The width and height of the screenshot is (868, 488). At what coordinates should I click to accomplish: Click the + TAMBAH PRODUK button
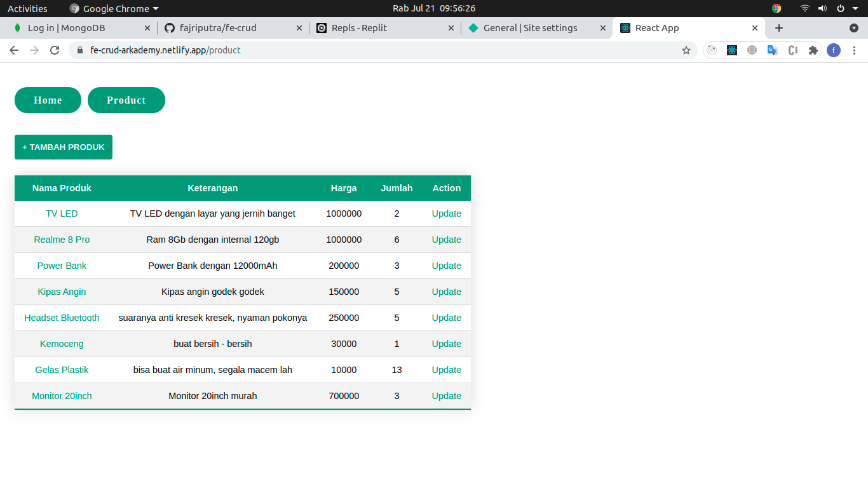[63, 147]
